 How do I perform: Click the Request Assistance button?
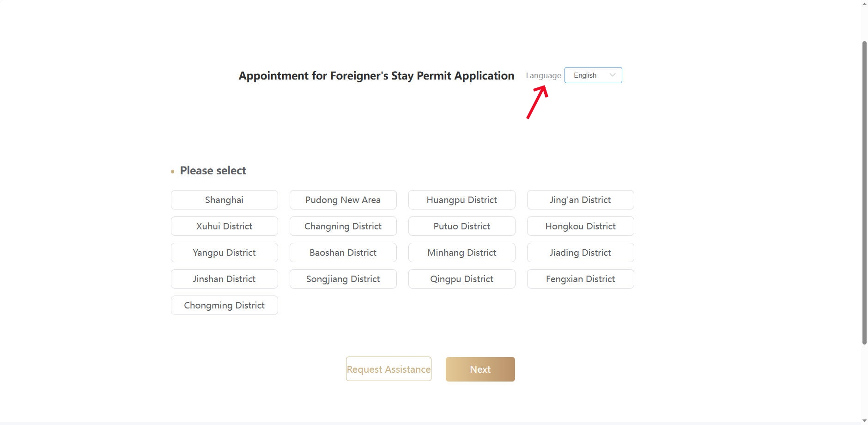388,369
